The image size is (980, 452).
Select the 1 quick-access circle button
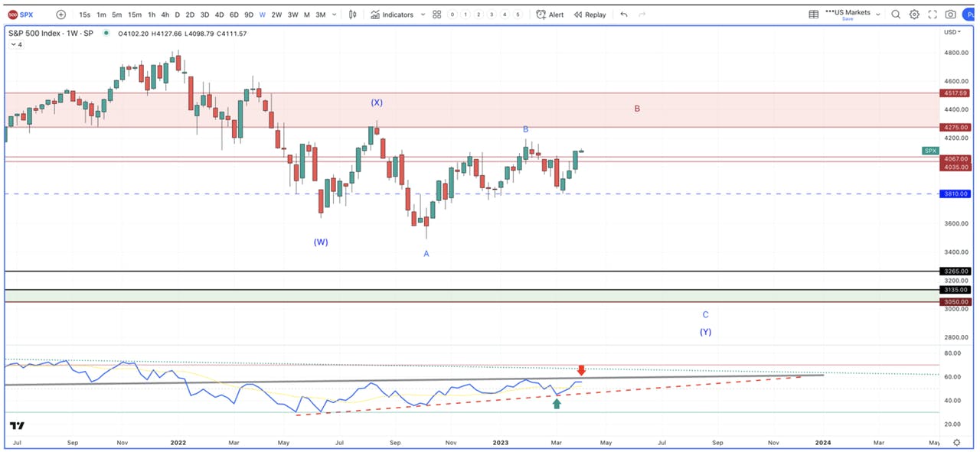(x=465, y=15)
